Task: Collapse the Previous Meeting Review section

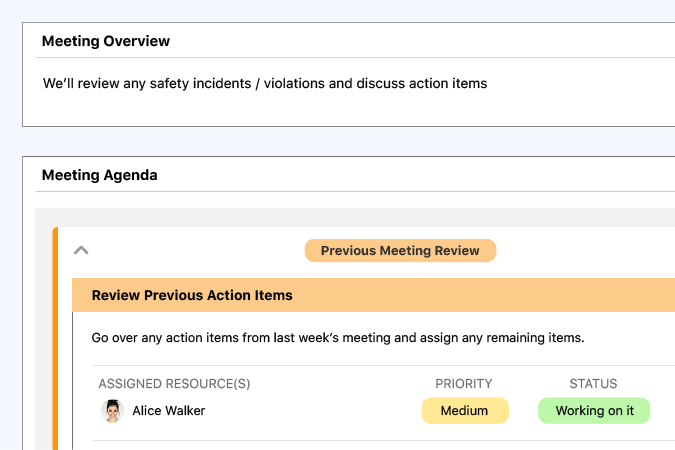Action: [82, 250]
